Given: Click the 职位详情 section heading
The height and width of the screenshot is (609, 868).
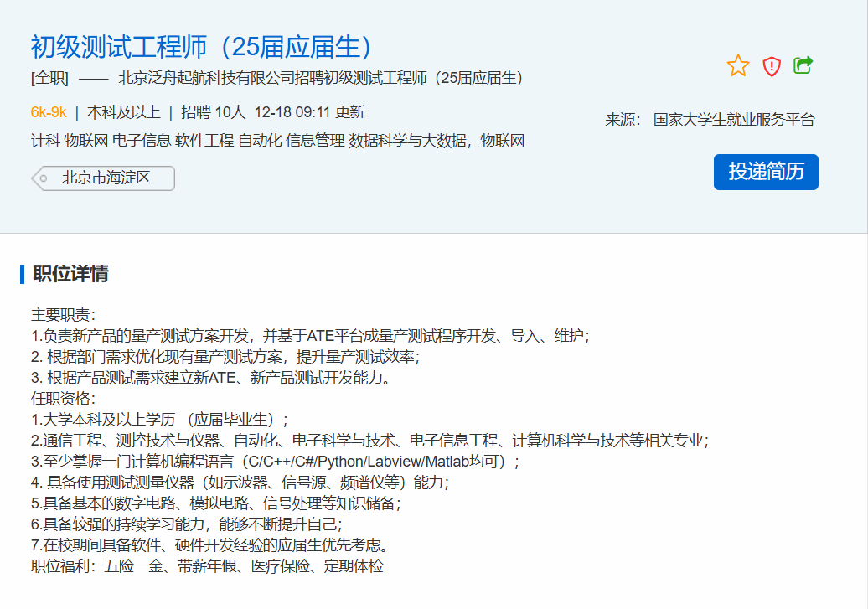Looking at the screenshot, I should [x=70, y=274].
